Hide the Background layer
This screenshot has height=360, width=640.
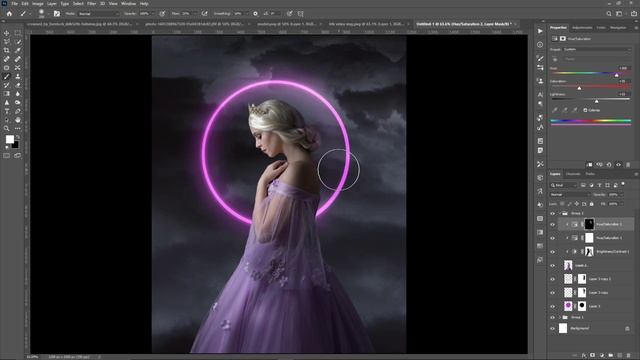pyautogui.click(x=552, y=329)
